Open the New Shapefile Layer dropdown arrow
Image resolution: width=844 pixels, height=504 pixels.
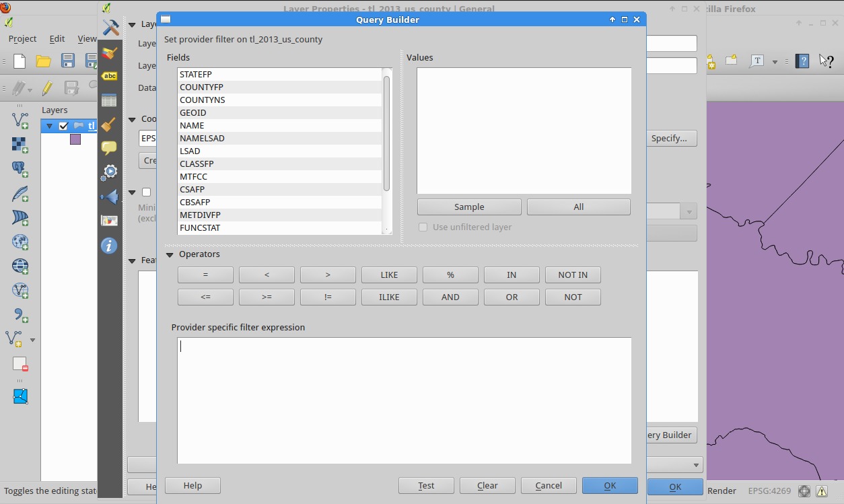[32, 340]
